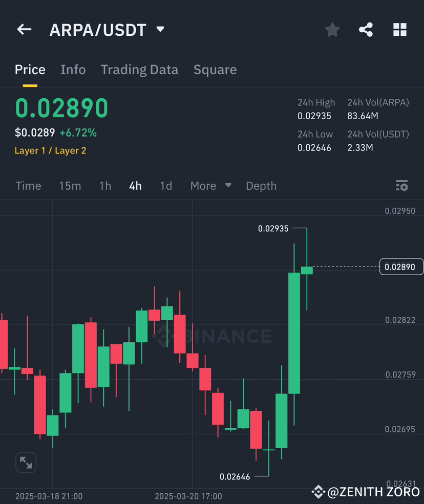
Task: Open the share options icon
Action: [x=366, y=30]
